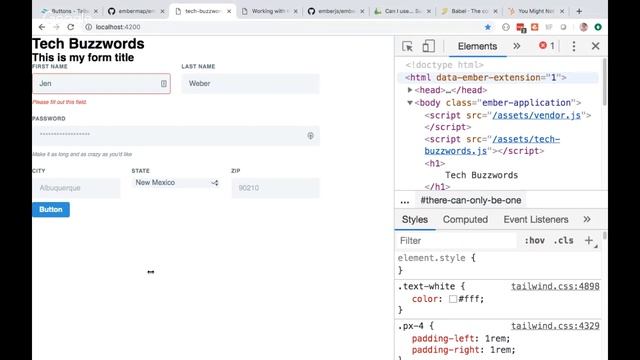Click the .text-white selector
Image resolution: width=640 pixels, height=360 pixels.
[x=426, y=287]
